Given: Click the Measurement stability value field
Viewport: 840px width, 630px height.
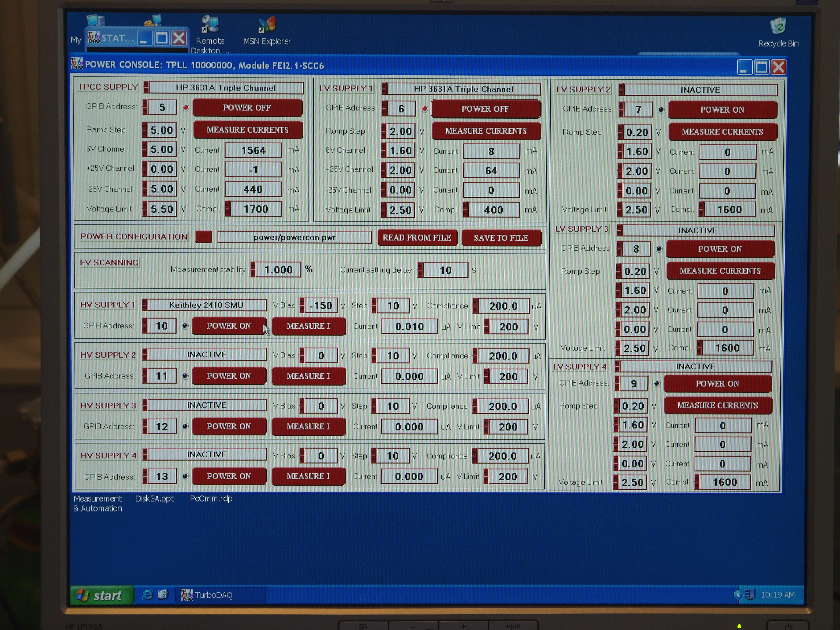Looking at the screenshot, I should pyautogui.click(x=278, y=270).
